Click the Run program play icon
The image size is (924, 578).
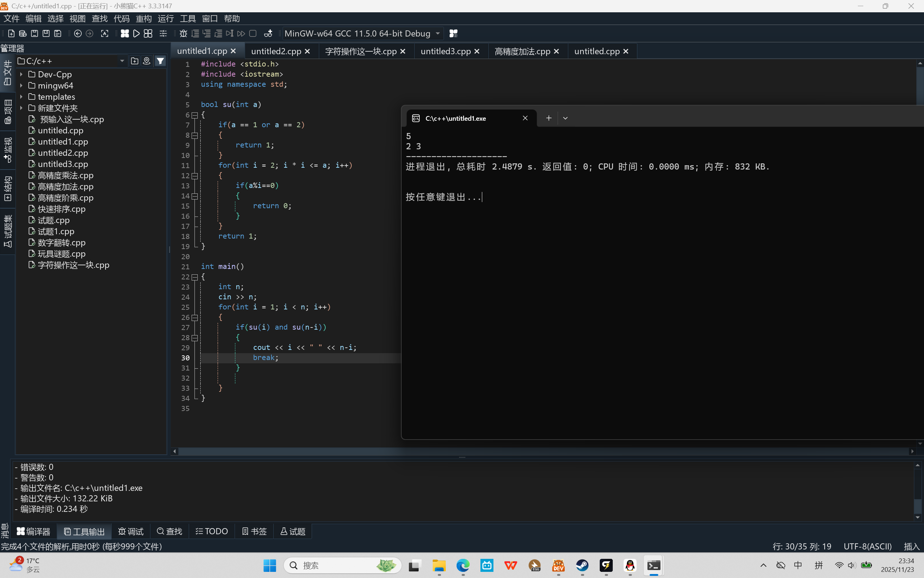(136, 34)
